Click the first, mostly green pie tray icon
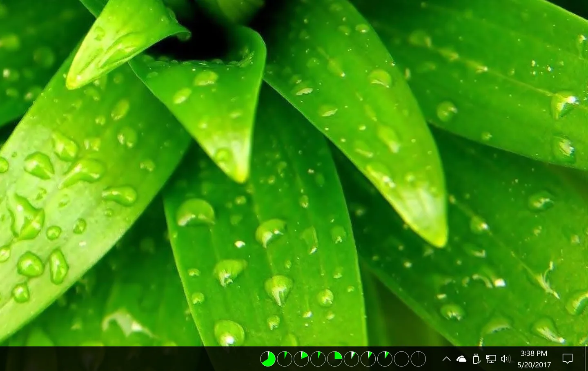The image size is (588, 371). coord(268,359)
